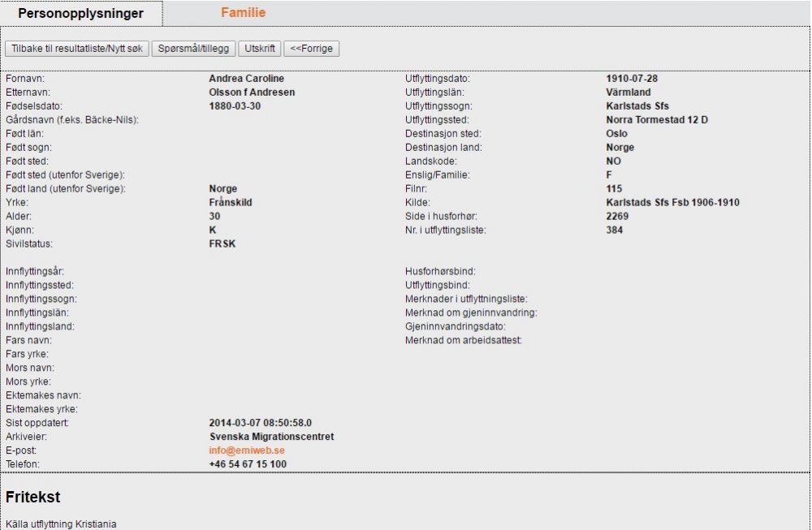Select the Personopplysninger tab
The image size is (812, 530).
[x=80, y=14]
